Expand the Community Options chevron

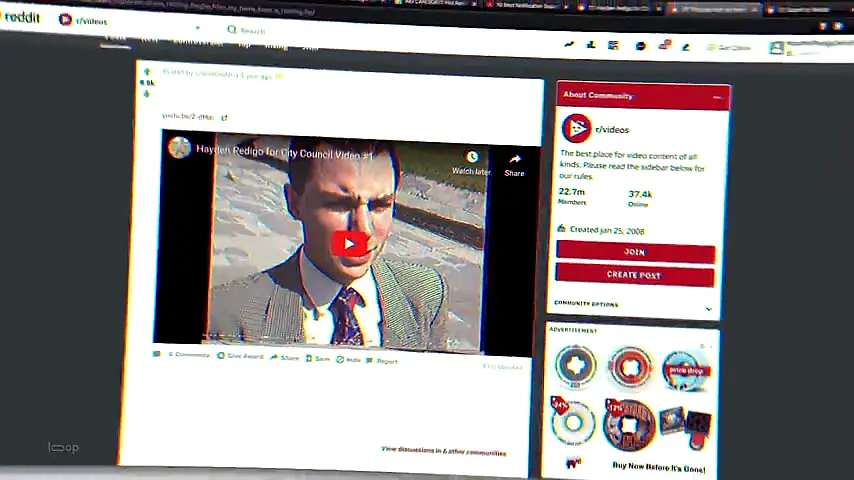click(x=709, y=309)
